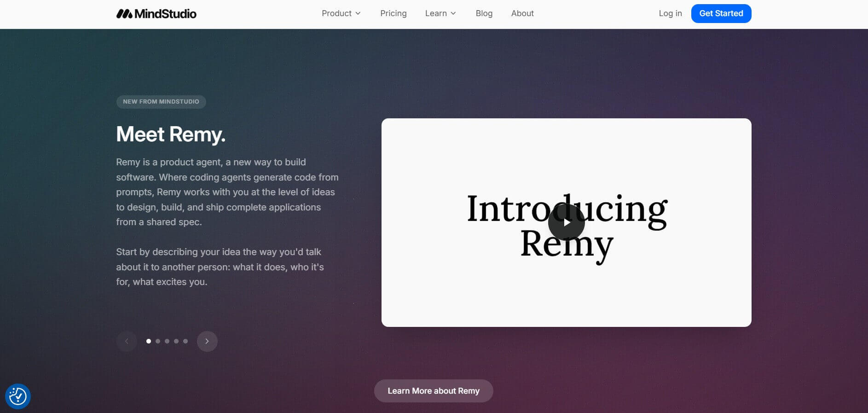Click paragraph starting 'Start by describing your idea'
This screenshot has height=413, width=868.
(220, 267)
